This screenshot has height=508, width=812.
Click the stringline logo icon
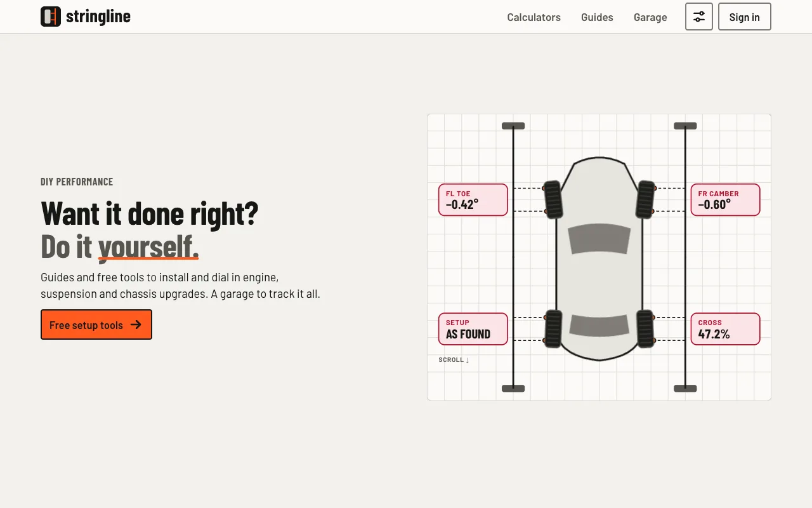(51, 17)
